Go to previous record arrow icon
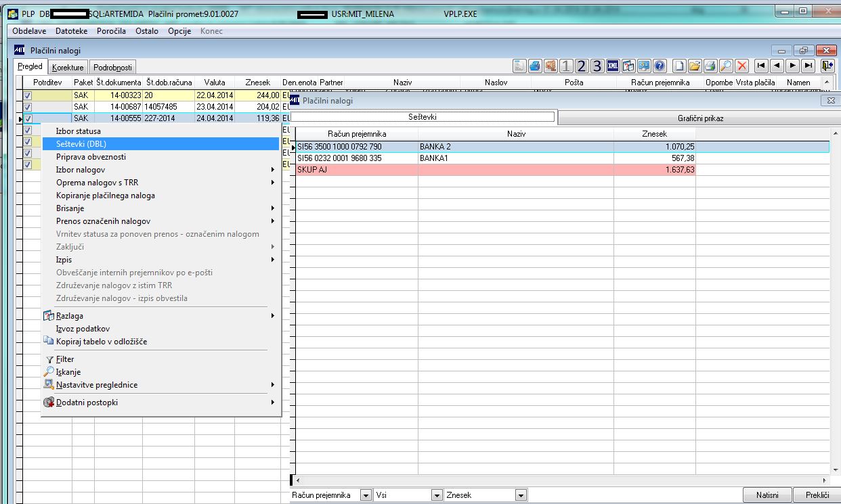Viewport: 841px width, 504px height. pos(777,66)
